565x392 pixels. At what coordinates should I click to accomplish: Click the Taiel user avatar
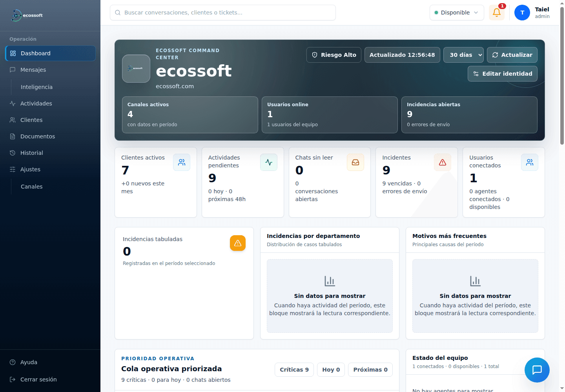tap(522, 13)
